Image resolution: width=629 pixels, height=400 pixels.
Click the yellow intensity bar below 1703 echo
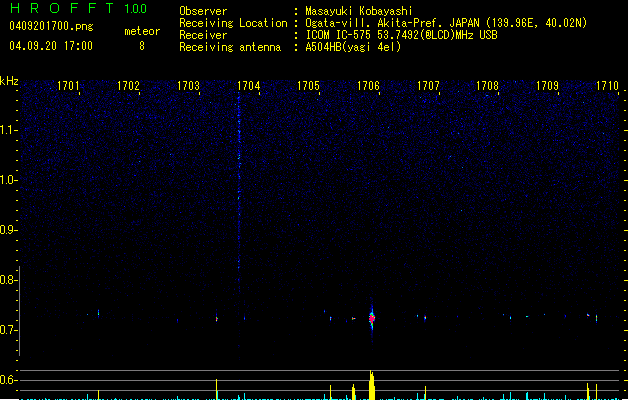[217, 389]
